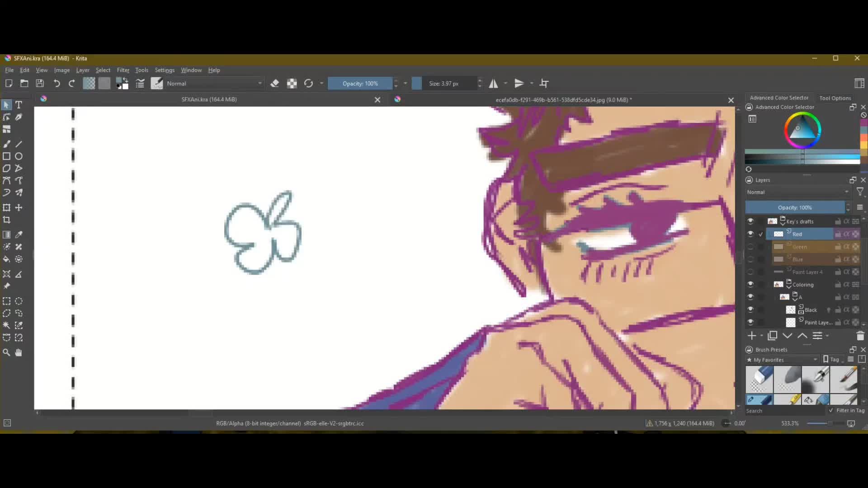Switch to the Tool Options tab
This screenshot has height=488, width=868.
pos(835,98)
